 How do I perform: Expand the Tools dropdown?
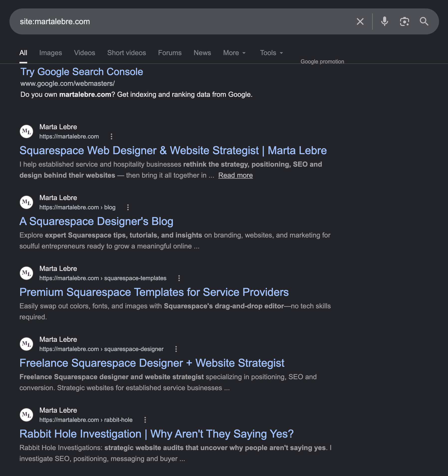coord(272,53)
